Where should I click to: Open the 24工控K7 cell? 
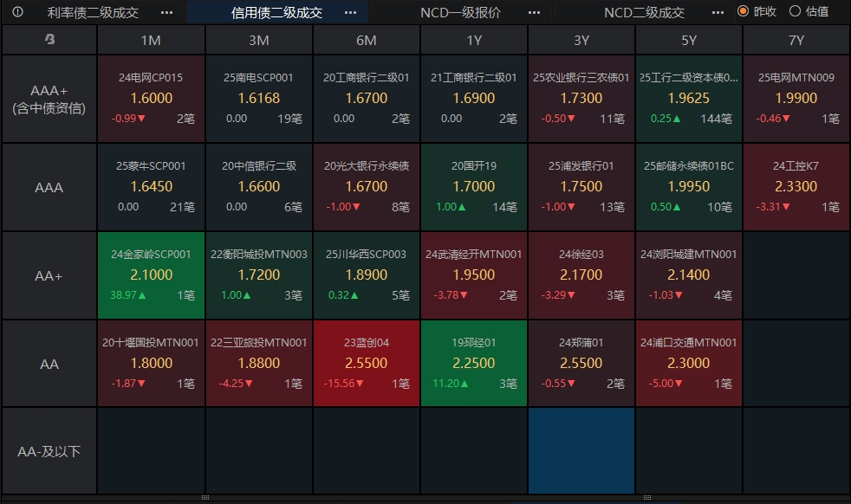click(x=796, y=187)
